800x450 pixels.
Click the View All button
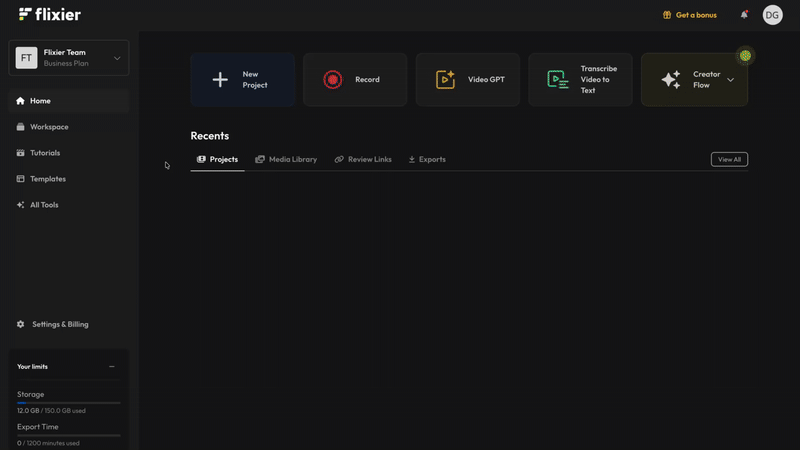729,159
